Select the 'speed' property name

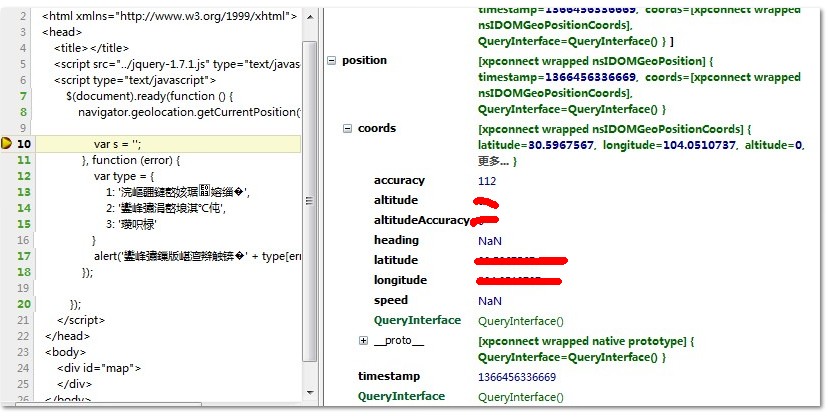pyautogui.click(x=391, y=300)
